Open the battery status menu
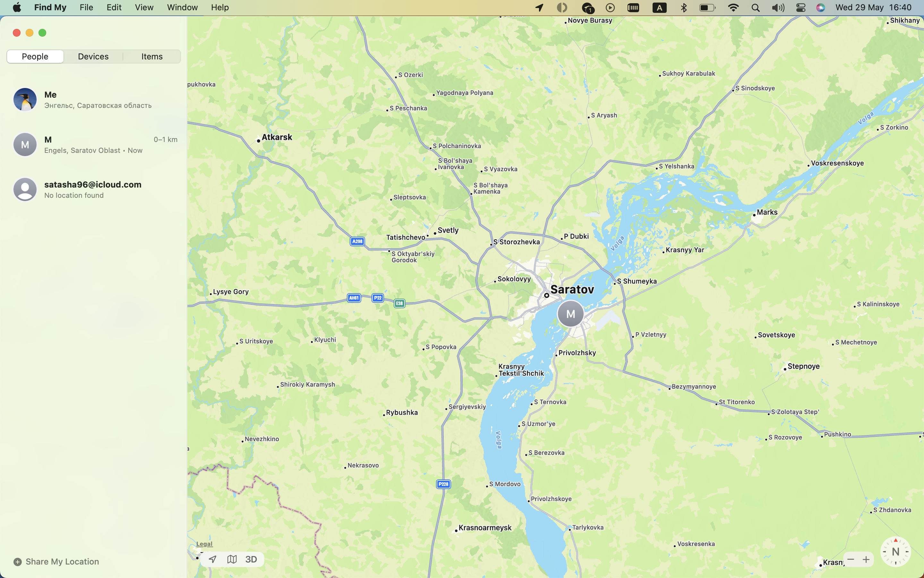Image resolution: width=924 pixels, height=578 pixels. [707, 7]
